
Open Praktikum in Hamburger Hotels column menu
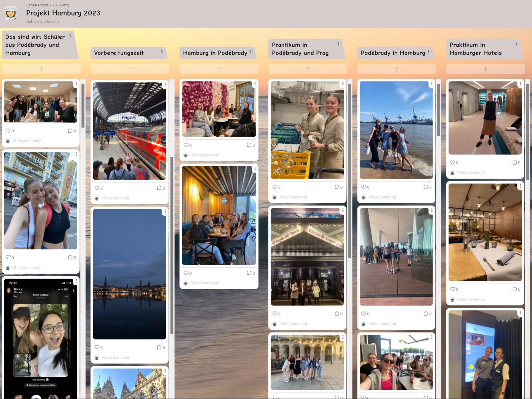tap(516, 44)
